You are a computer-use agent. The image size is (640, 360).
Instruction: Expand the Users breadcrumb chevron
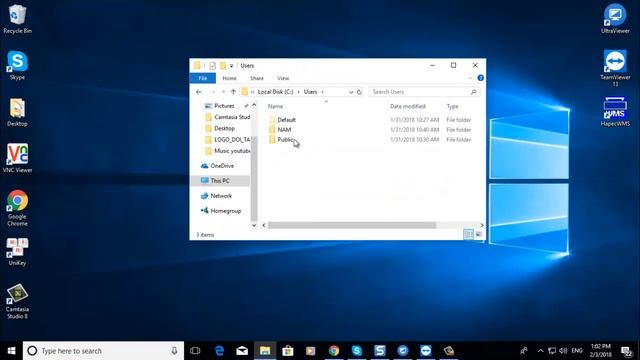[322, 92]
